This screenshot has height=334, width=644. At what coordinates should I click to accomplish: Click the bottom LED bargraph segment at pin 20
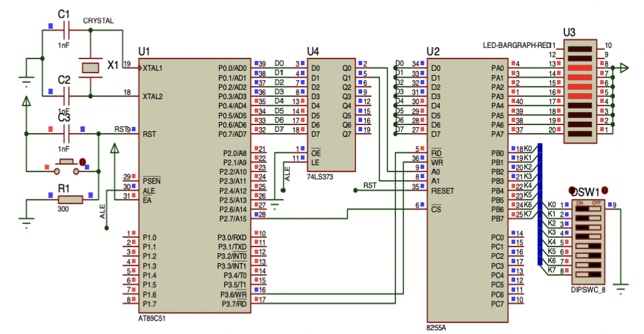coord(580,133)
